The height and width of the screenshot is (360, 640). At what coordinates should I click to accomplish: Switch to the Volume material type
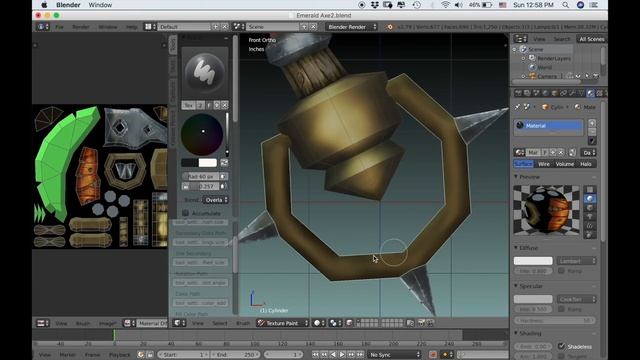click(x=564, y=164)
